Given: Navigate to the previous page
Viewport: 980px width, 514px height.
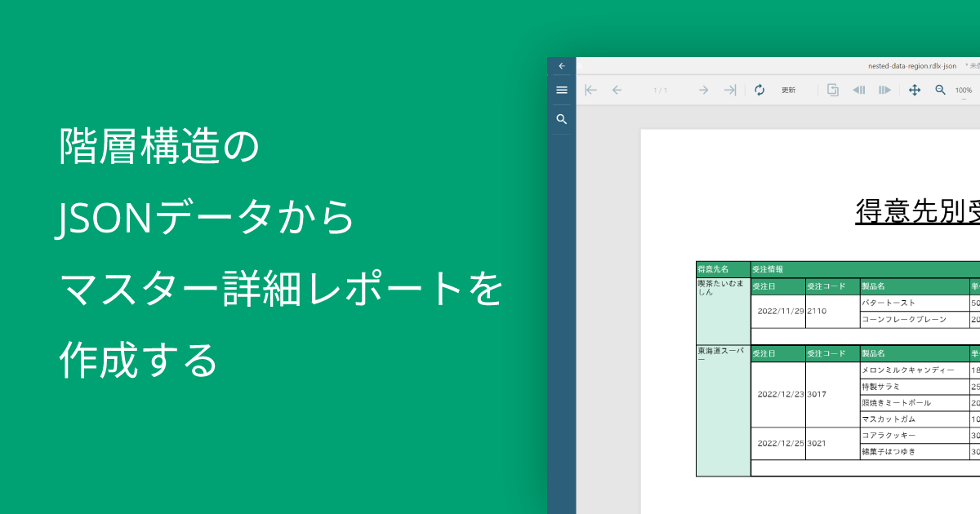Looking at the screenshot, I should coord(617,90).
